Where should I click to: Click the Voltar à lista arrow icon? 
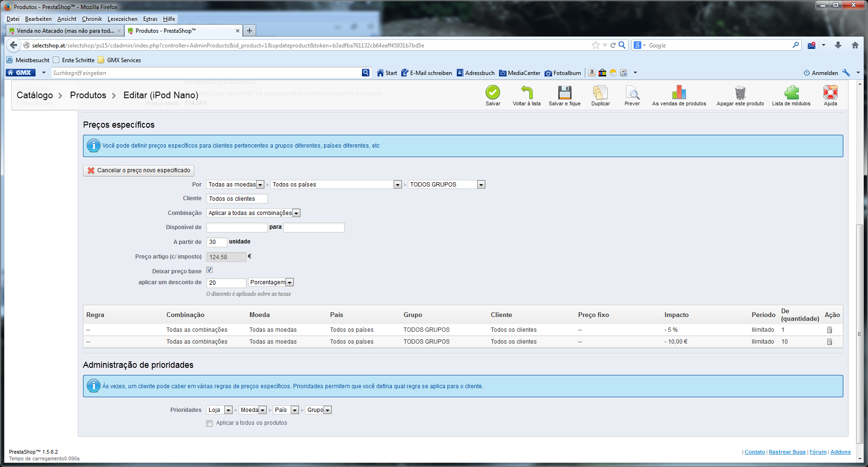(526, 92)
